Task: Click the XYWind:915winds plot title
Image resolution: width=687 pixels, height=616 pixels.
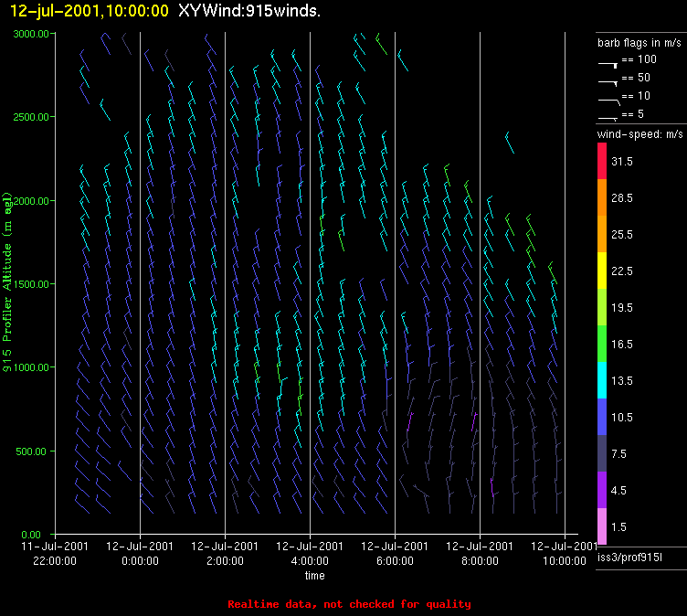Action: (x=249, y=11)
